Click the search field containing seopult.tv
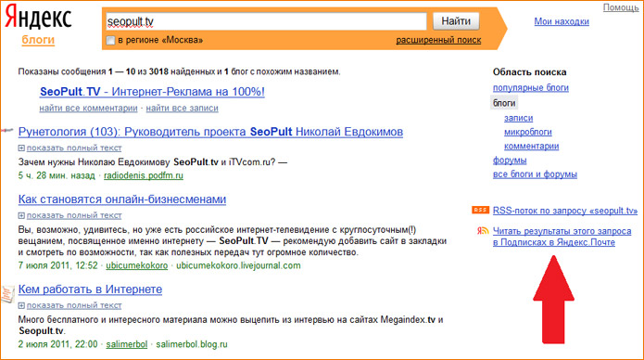 pos(266,21)
